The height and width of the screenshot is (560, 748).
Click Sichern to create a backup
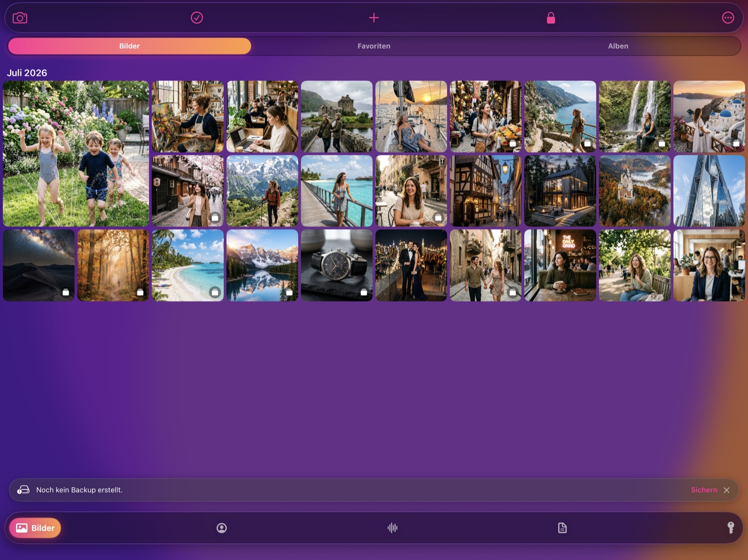pos(704,490)
